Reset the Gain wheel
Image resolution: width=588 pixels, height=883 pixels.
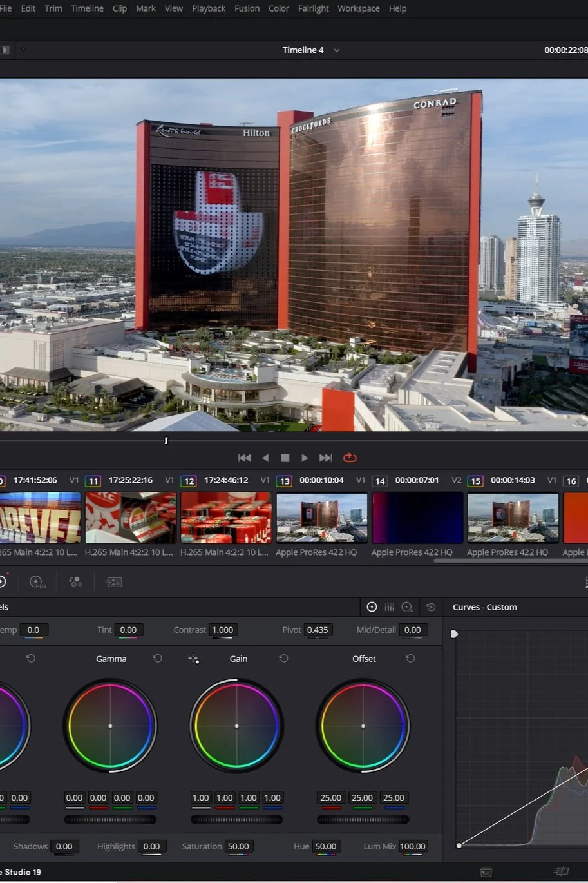click(x=283, y=659)
